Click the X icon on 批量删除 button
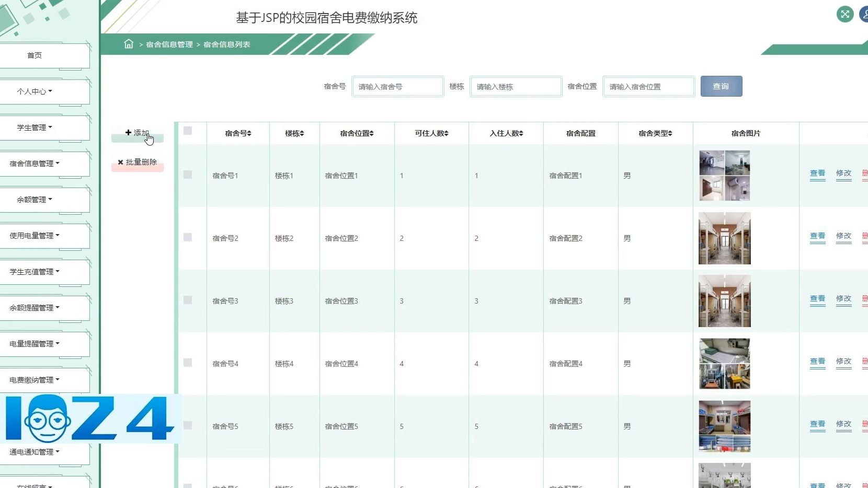868x488 pixels. tap(120, 162)
